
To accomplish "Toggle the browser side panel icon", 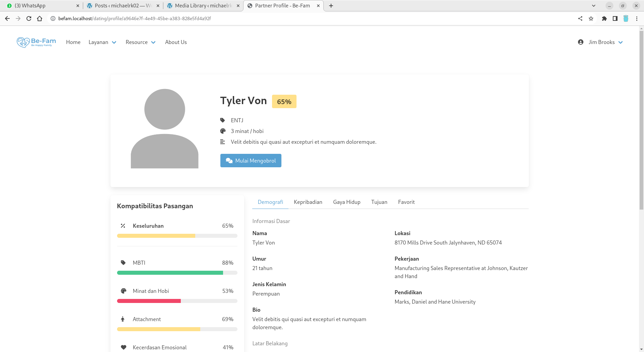I will click(x=615, y=18).
